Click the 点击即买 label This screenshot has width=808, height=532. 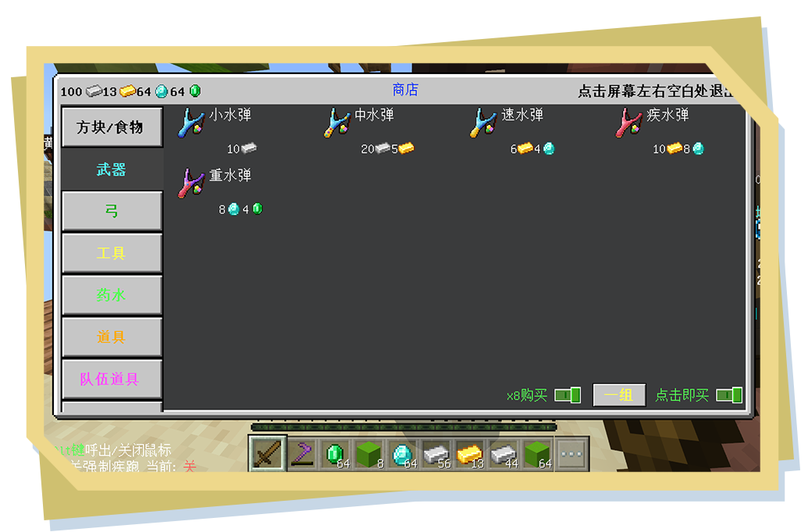682,395
